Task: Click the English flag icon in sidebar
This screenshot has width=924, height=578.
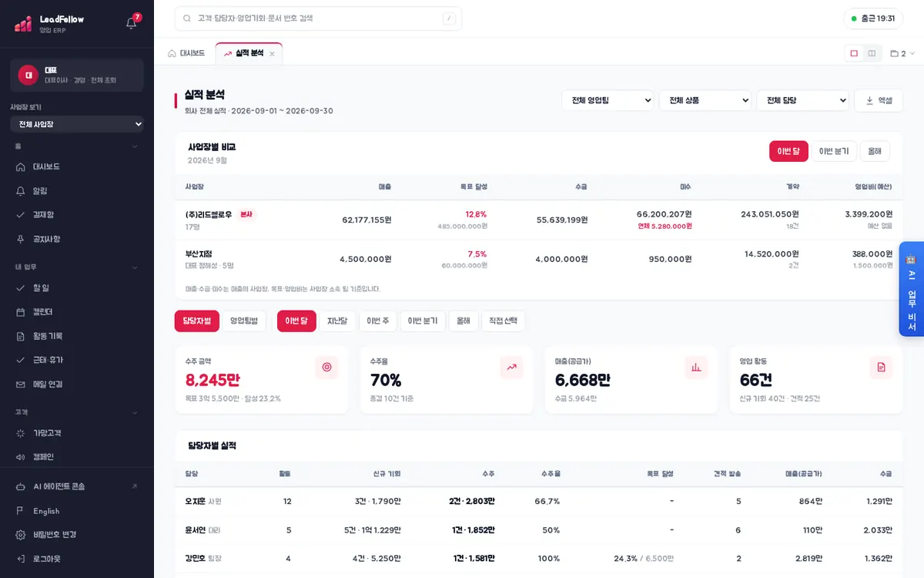Action: click(x=21, y=511)
